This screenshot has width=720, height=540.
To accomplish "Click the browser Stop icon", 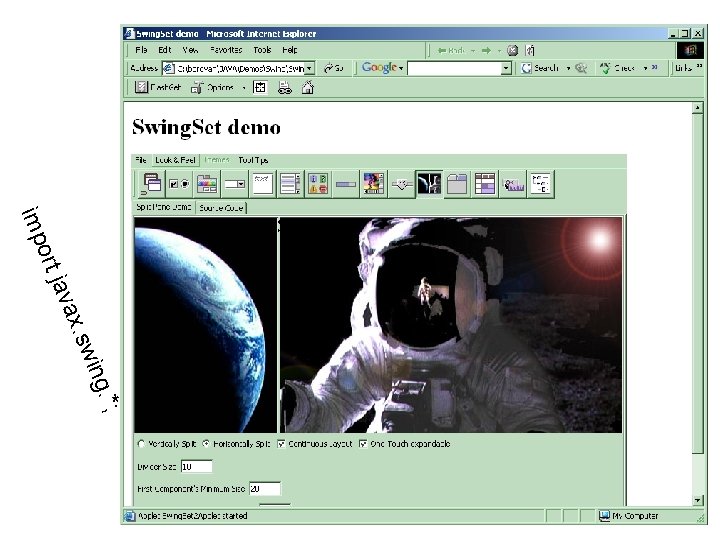I will pyautogui.click(x=512, y=51).
